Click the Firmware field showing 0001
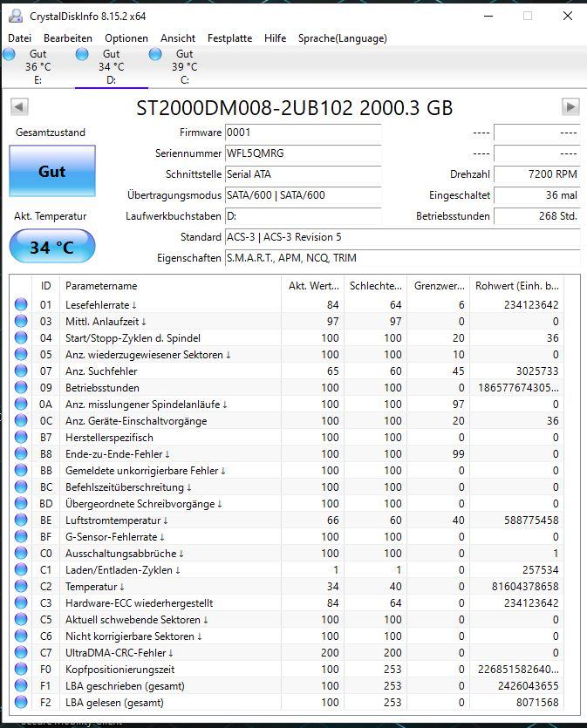The image size is (587, 728). click(x=304, y=133)
